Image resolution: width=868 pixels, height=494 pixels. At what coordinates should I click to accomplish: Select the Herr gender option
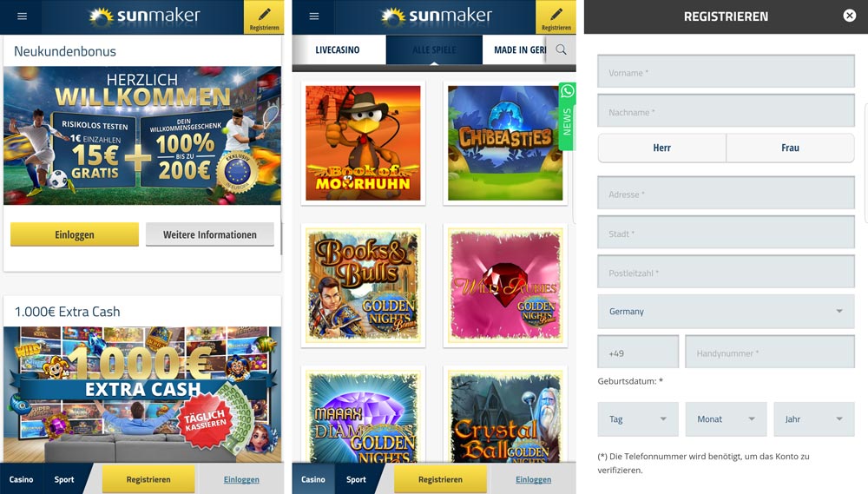(x=661, y=148)
